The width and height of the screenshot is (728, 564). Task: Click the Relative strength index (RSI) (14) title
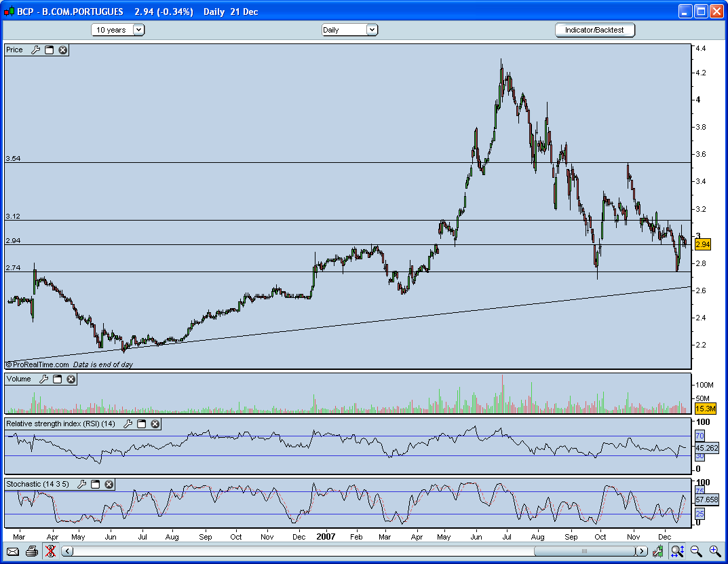coord(60,424)
